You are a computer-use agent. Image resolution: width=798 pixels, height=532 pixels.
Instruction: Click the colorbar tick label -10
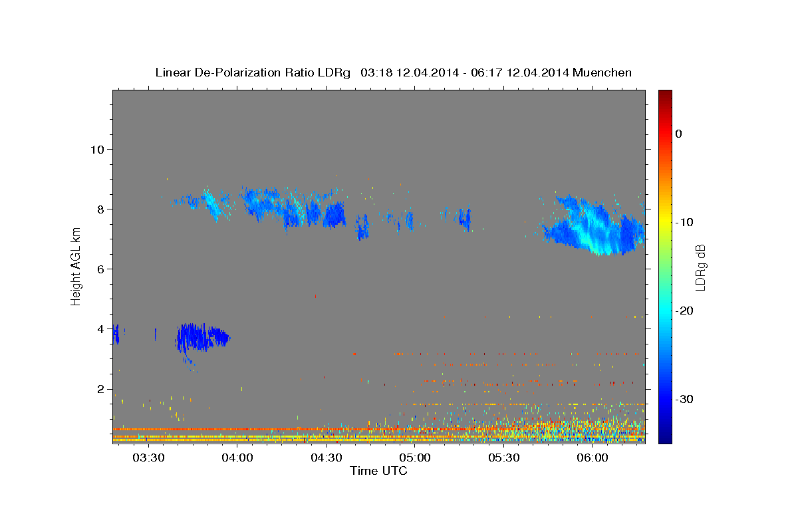click(684, 222)
